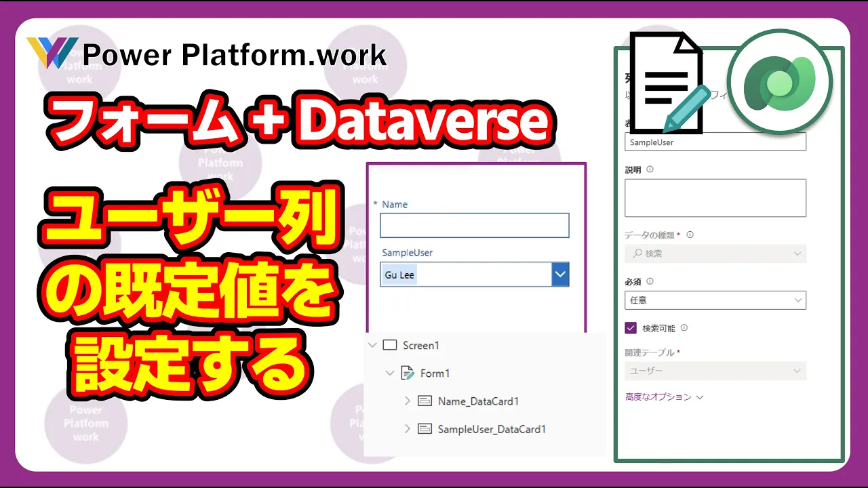This screenshot has height=488, width=868.
Task: Open the 必須 dropdown showing 任意
Action: 715,300
